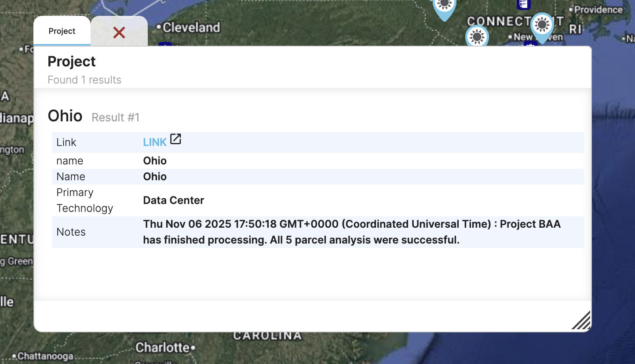Click the Charlotte label on the map
635x364 pixels.
163,348
